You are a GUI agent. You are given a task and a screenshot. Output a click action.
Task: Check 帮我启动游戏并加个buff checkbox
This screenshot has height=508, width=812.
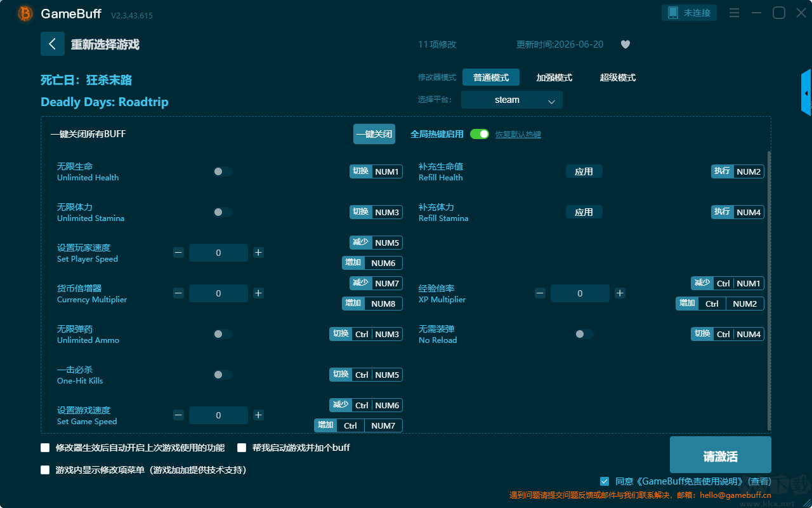coord(242,448)
